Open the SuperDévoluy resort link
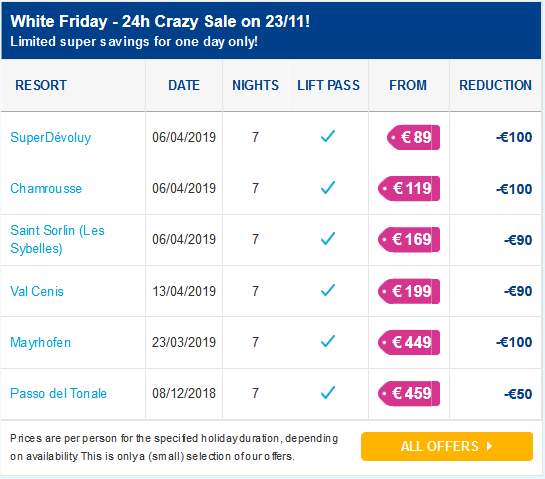Viewport: 545px width, 479px height. coord(50,138)
